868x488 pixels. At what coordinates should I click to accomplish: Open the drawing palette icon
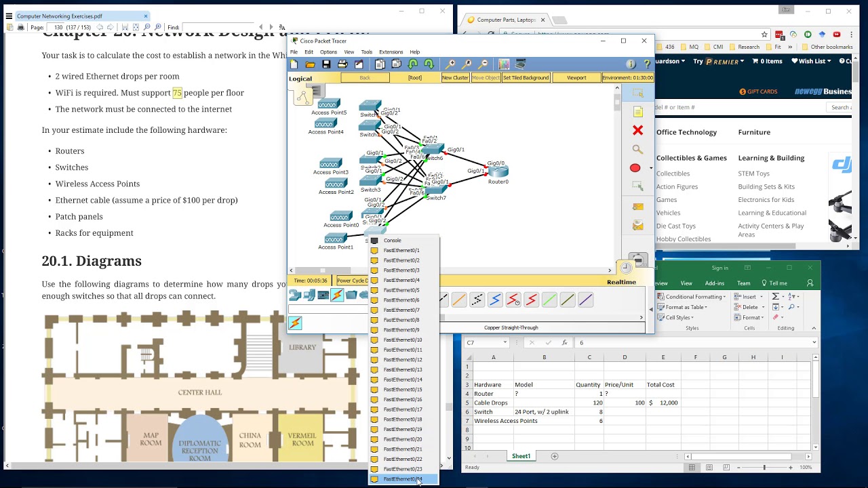pos(504,64)
